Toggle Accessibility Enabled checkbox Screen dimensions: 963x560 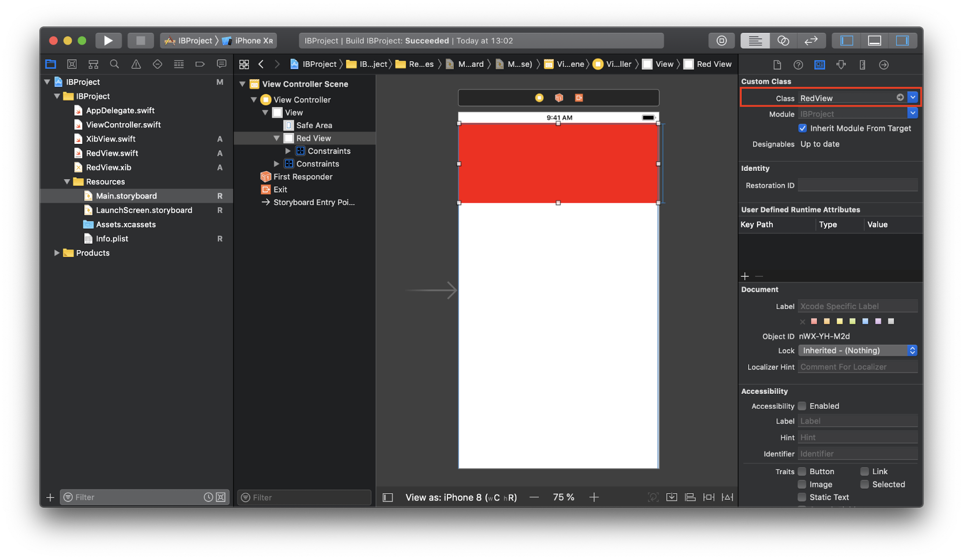801,405
